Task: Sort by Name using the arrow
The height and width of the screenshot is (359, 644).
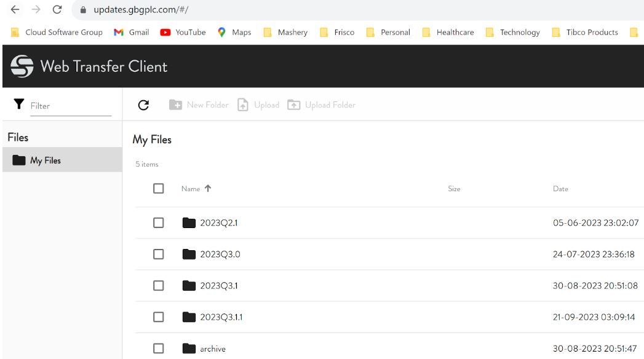Action: tap(208, 189)
